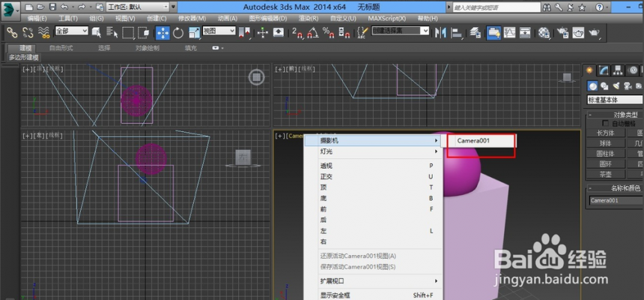Open the 编辑(E) menu
Image resolution: width=644 pixels, height=300 pixels.
tap(37, 19)
